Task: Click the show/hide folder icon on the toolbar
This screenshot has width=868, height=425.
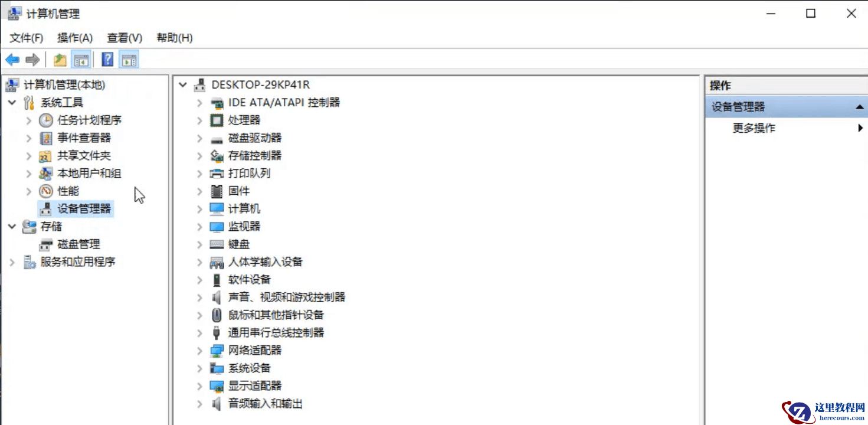Action: pos(59,59)
